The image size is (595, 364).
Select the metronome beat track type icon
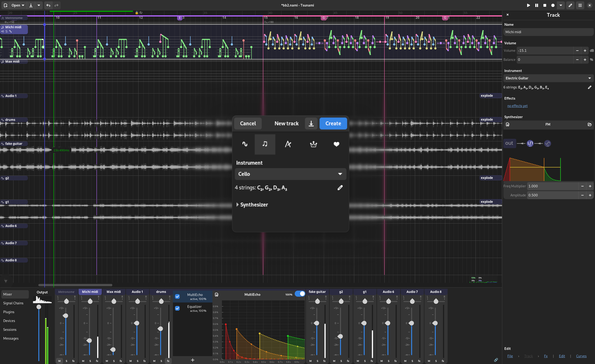pyautogui.click(x=288, y=144)
